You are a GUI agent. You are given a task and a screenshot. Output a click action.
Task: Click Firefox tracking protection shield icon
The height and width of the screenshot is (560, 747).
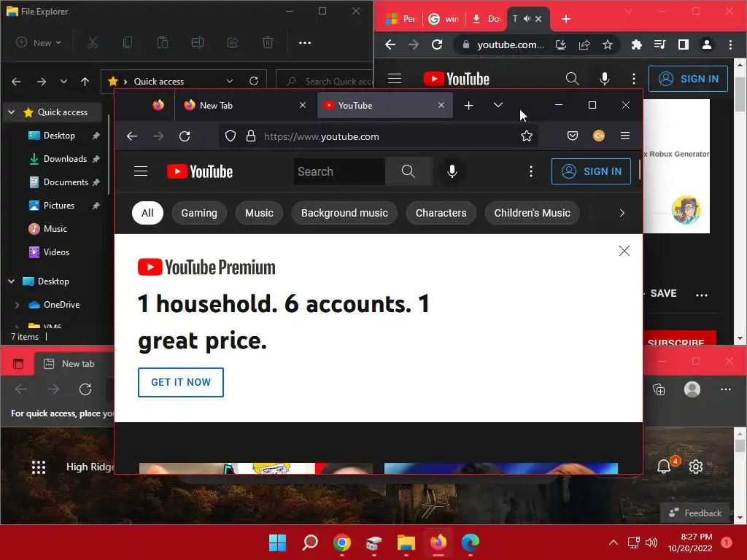pyautogui.click(x=231, y=136)
